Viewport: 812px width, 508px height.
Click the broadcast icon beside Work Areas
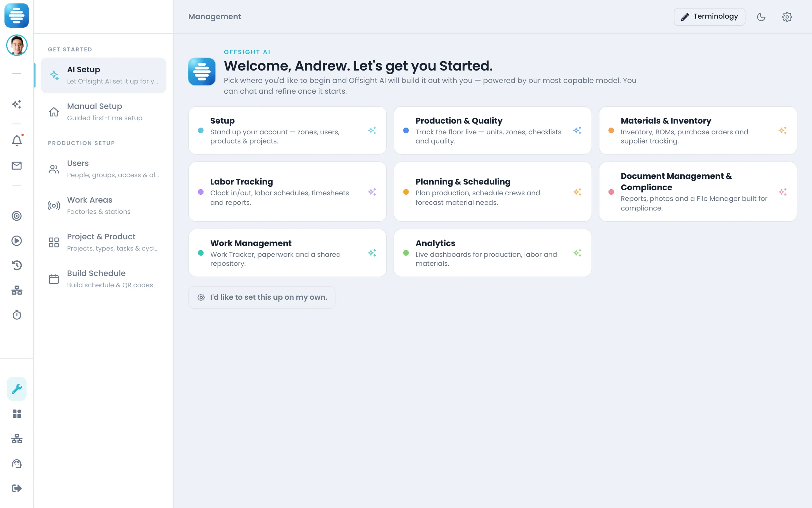point(54,206)
